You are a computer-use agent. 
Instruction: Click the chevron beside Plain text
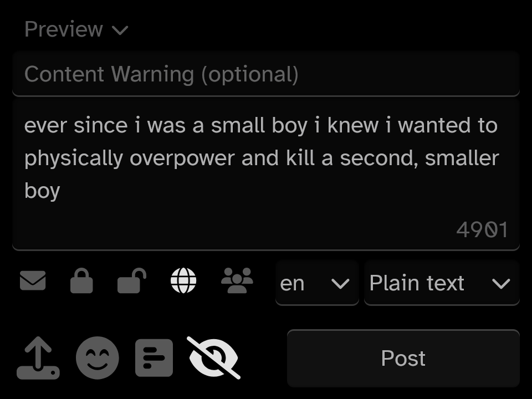pyautogui.click(x=501, y=284)
